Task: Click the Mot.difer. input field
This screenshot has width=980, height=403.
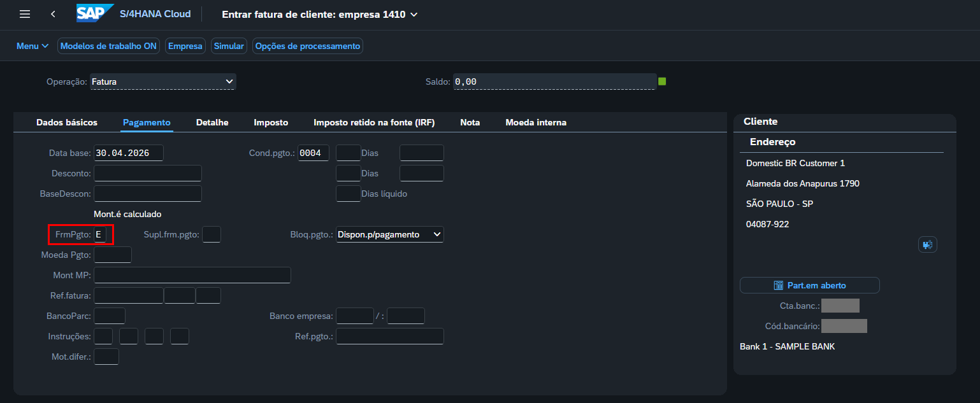Action: (x=106, y=357)
